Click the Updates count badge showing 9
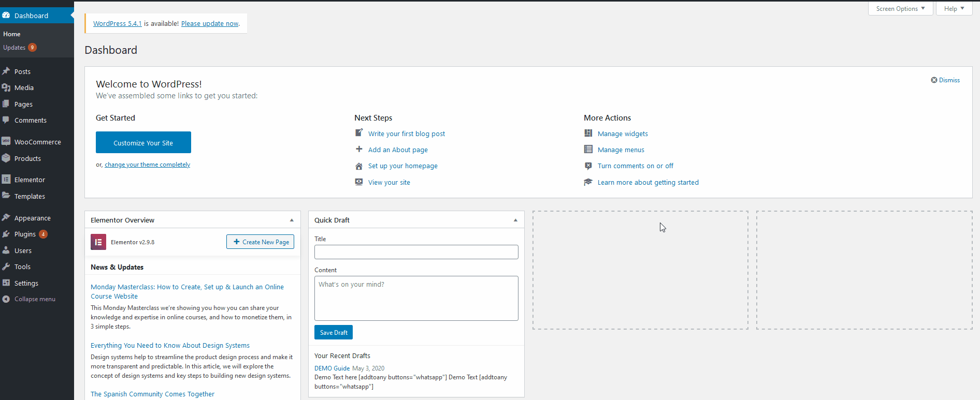Screen dimensions: 980x400 pos(32,47)
